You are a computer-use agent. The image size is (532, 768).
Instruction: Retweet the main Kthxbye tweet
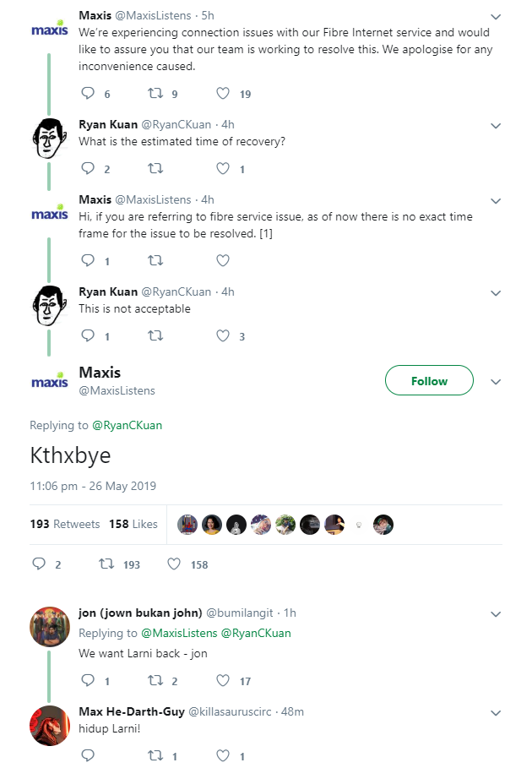[x=106, y=564]
